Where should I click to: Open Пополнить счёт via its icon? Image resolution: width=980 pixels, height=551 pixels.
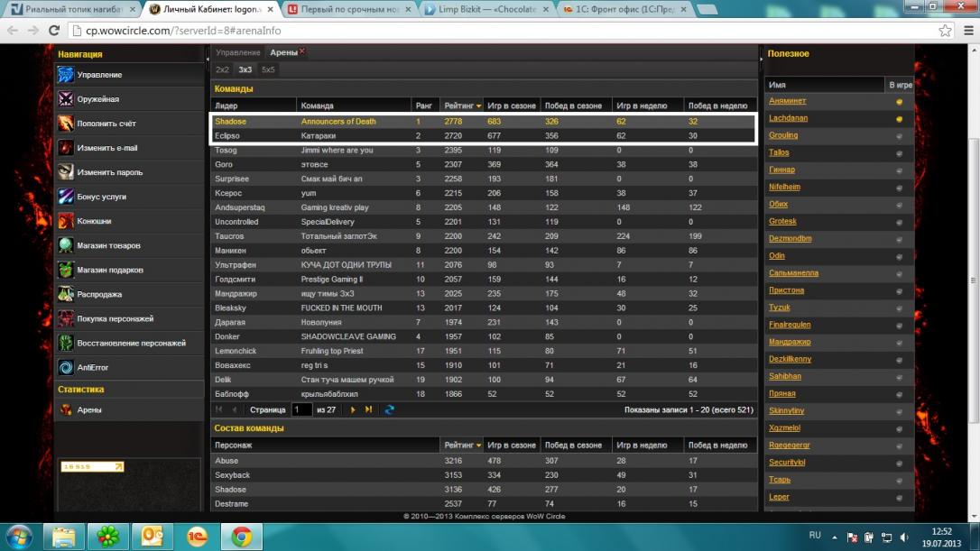66,124
